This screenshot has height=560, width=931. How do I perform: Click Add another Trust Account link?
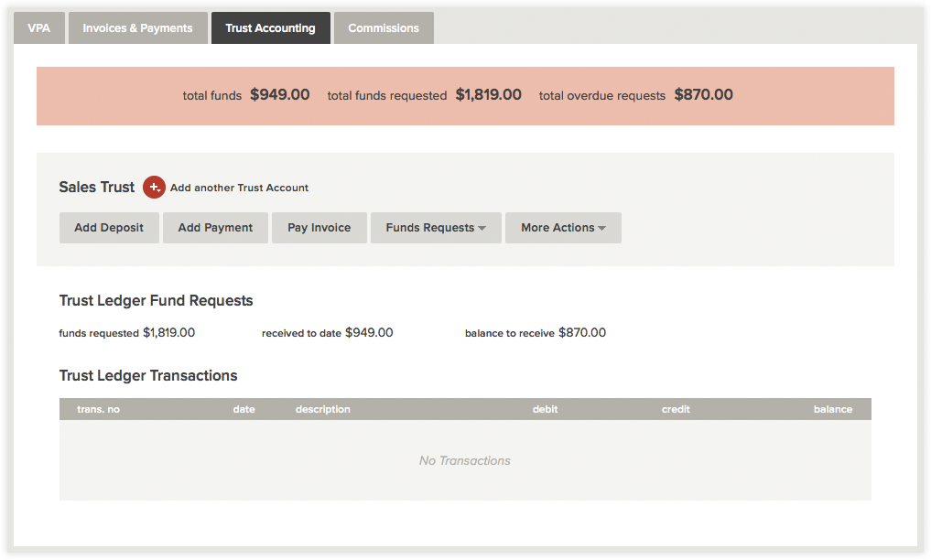239,188
